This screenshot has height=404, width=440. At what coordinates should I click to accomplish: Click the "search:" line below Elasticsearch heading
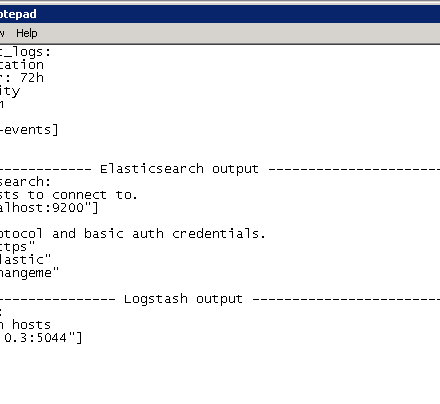pyautogui.click(x=25, y=182)
